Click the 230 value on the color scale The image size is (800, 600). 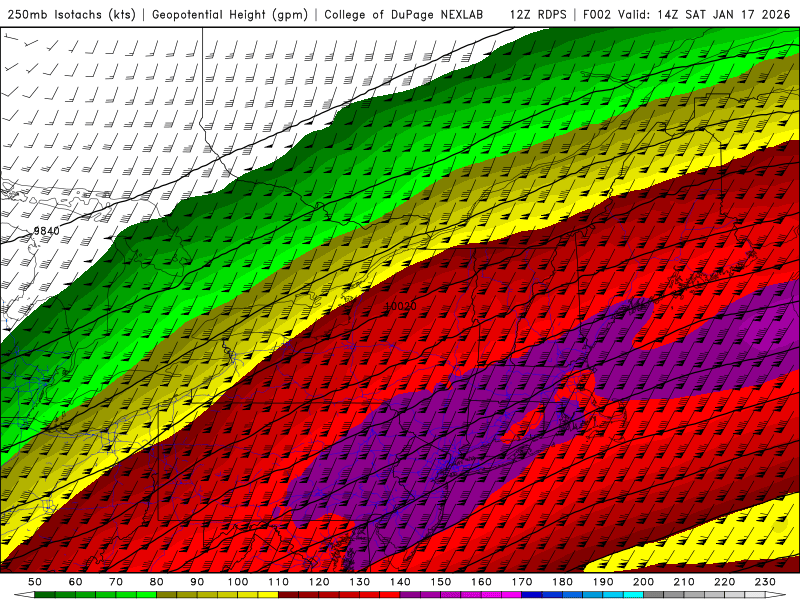765,582
